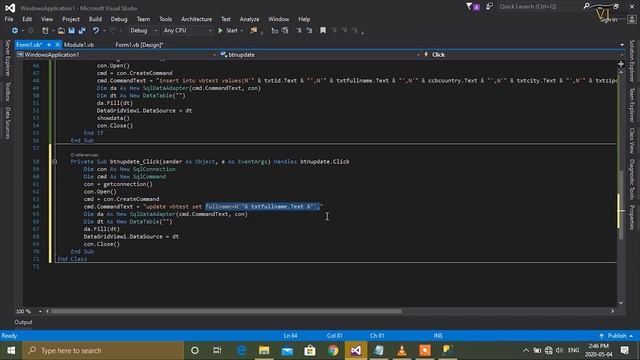Click the Quick Launch magnifier icon
640x360 pixels.
[587, 7]
